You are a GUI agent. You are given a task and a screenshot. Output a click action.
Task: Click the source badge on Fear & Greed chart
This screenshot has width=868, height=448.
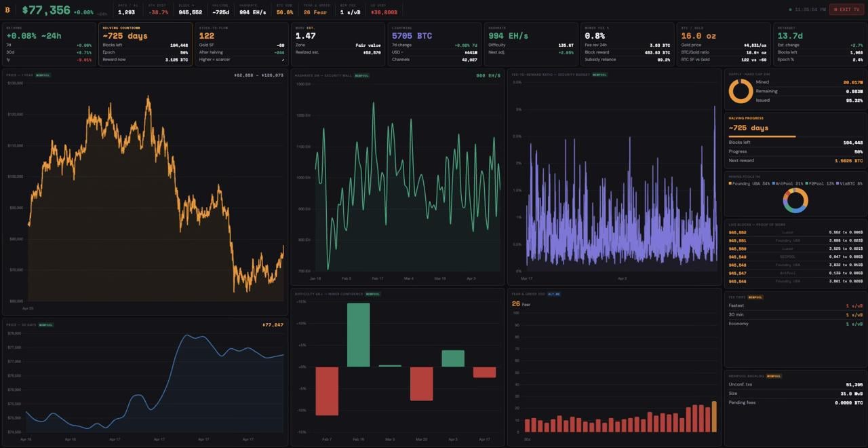click(553, 294)
